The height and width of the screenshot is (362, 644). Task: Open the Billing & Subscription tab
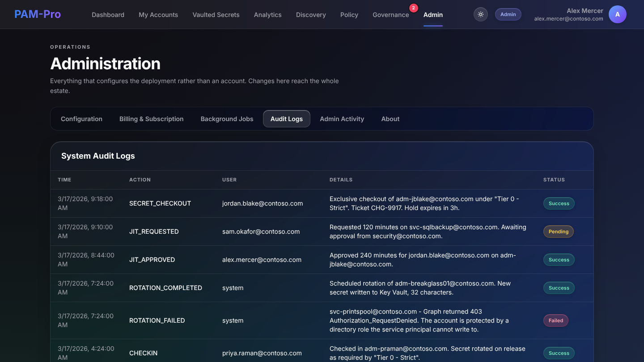pos(152,119)
